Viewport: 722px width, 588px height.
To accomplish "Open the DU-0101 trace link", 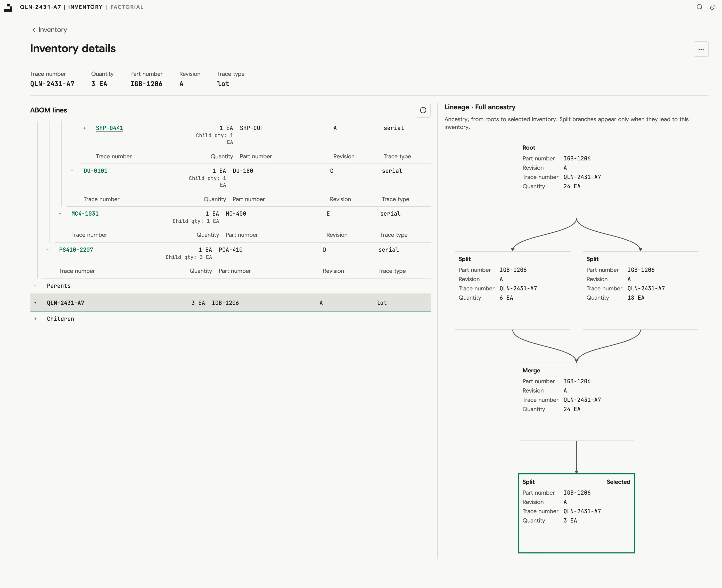I will tap(95, 171).
